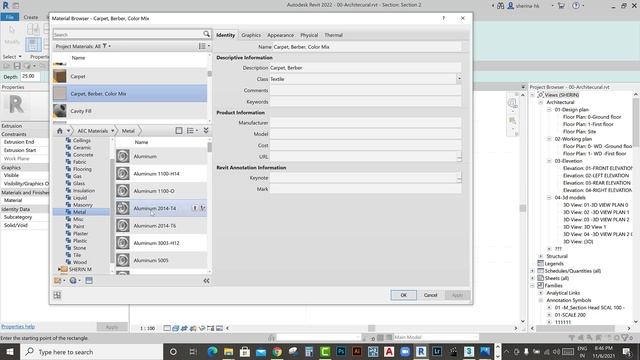Open the Insulation library category
This screenshot has height=360, width=640.
(84, 191)
